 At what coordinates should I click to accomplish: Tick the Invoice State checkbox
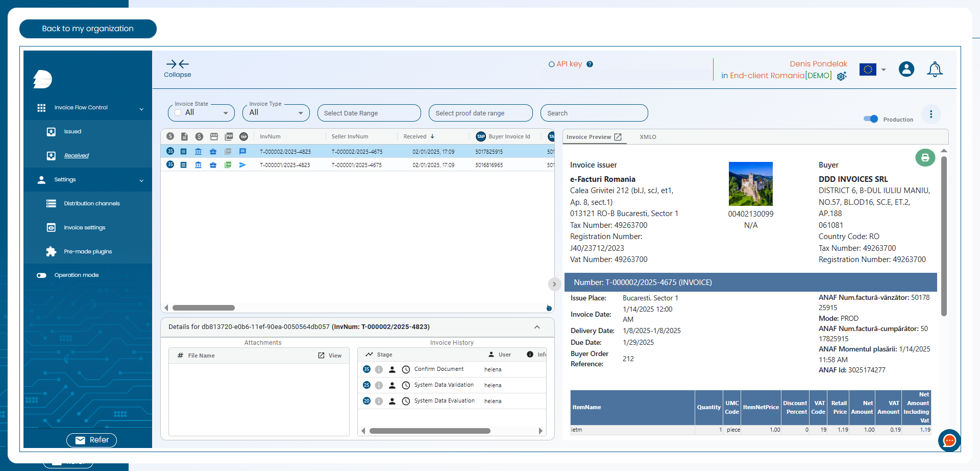click(178, 113)
